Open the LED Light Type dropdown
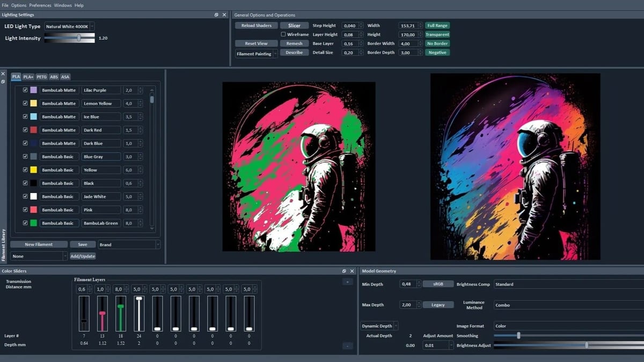This screenshot has width=644, height=362. tap(69, 26)
